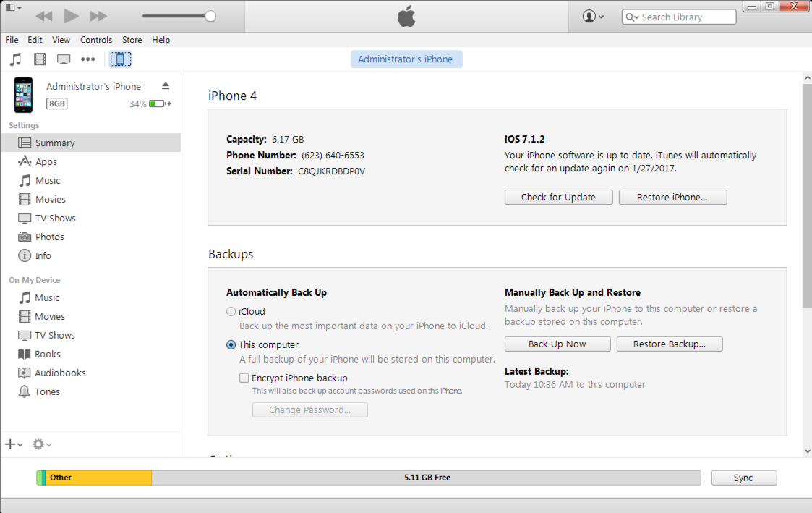Skip forward to the next track
Viewport: 812px width, 513px height.
tap(98, 16)
